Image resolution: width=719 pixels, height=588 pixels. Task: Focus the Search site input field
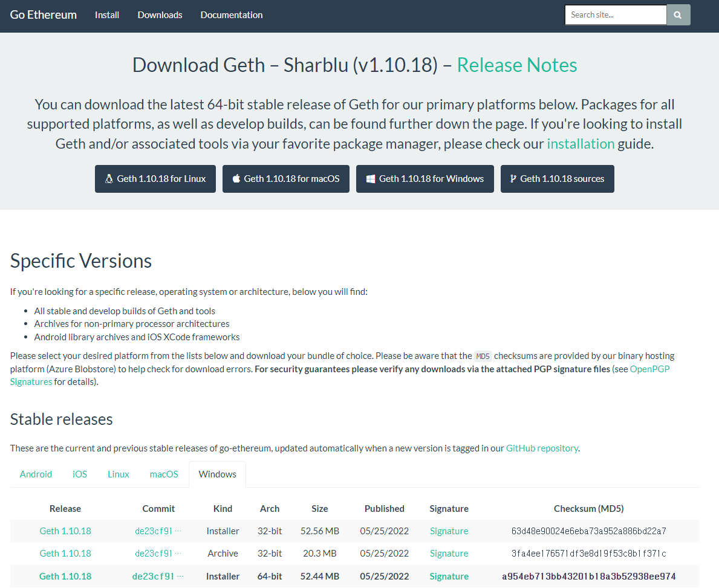pos(616,15)
